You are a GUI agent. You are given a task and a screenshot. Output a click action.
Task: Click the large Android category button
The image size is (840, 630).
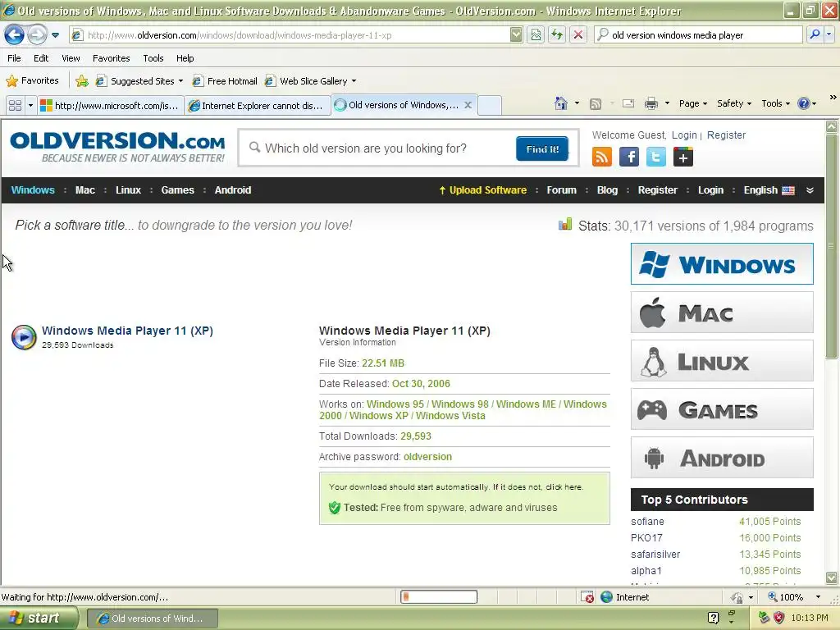tap(722, 458)
